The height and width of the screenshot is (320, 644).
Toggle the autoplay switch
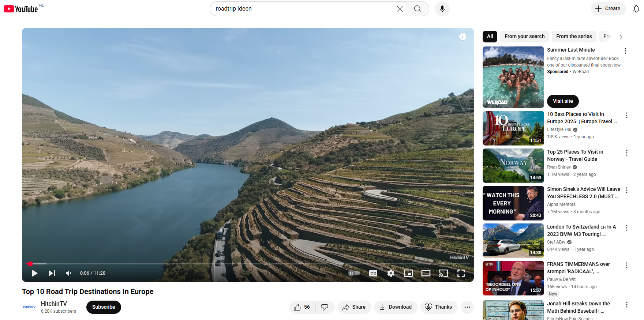[x=353, y=273]
